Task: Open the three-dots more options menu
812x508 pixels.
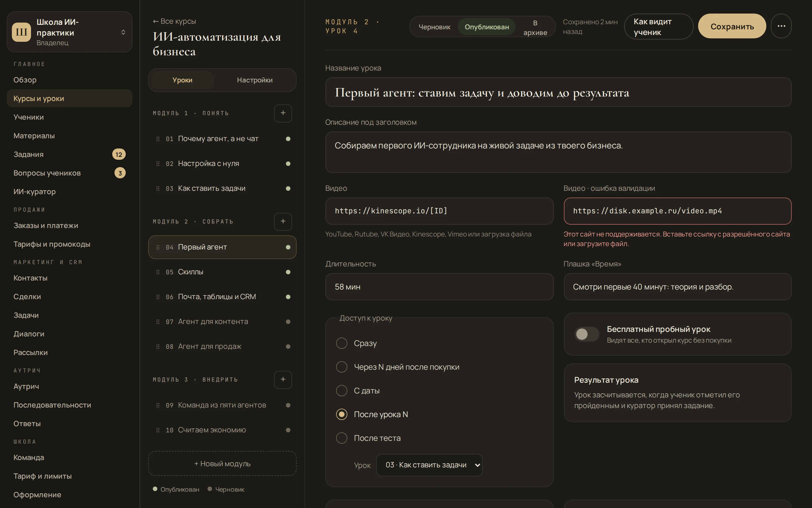Action: 781,26
